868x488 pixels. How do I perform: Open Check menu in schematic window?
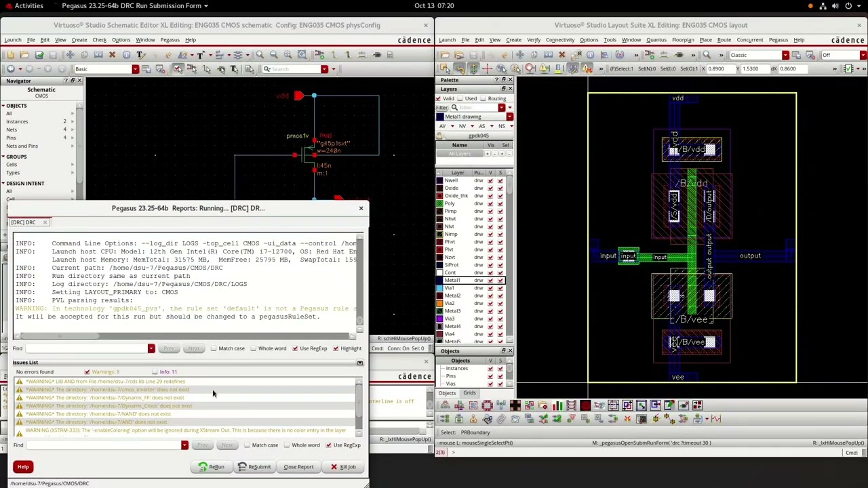click(99, 40)
